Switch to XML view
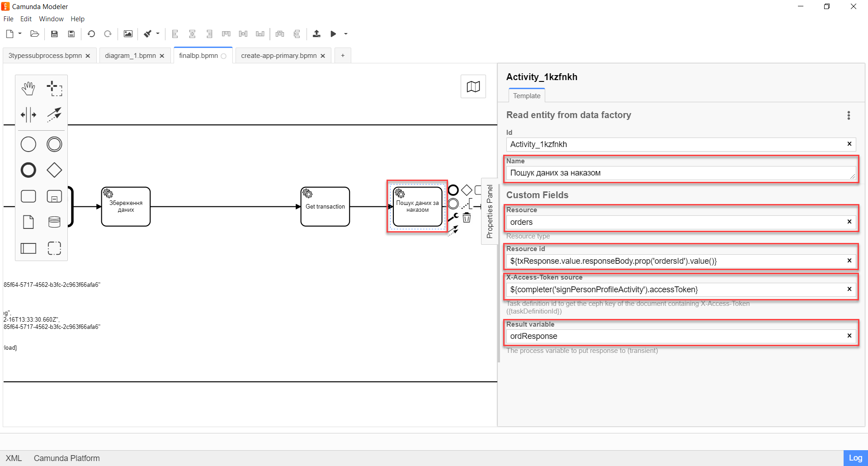Viewport: 868px width, 466px height. click(14, 458)
